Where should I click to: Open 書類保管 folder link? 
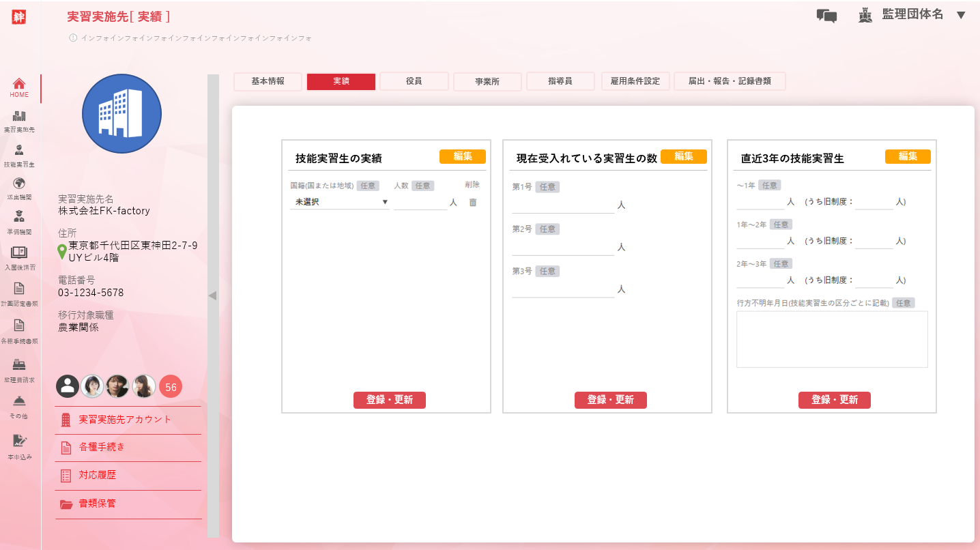tap(97, 504)
